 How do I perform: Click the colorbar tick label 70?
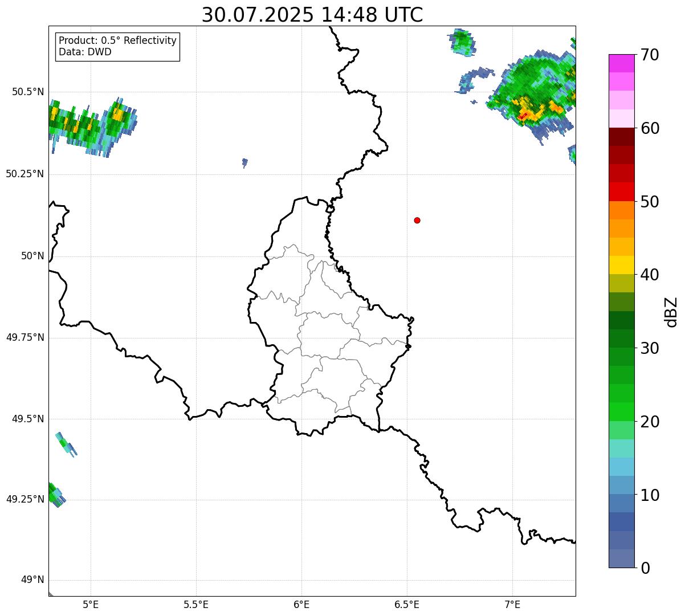(x=650, y=55)
